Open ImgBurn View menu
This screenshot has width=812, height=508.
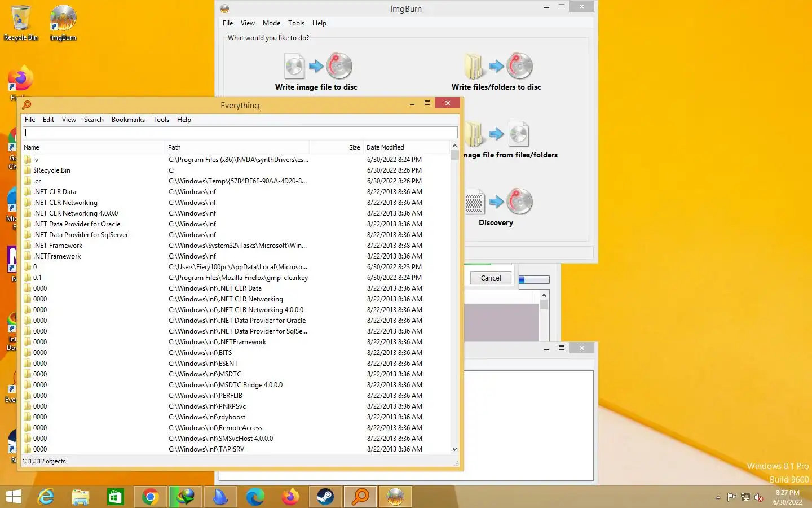(x=248, y=23)
